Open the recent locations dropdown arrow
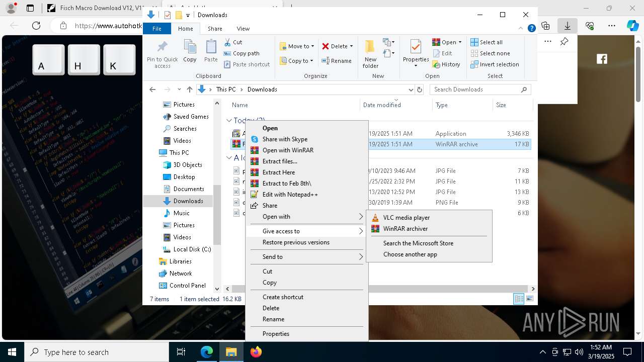This screenshot has width=644, height=362. click(x=179, y=89)
